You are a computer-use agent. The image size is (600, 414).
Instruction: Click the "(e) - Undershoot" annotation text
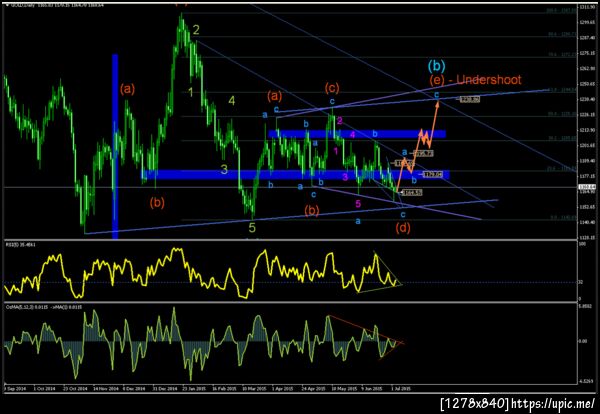pos(475,80)
